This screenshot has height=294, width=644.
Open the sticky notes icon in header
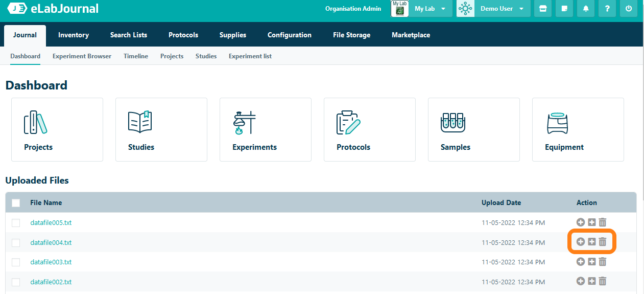tap(564, 9)
